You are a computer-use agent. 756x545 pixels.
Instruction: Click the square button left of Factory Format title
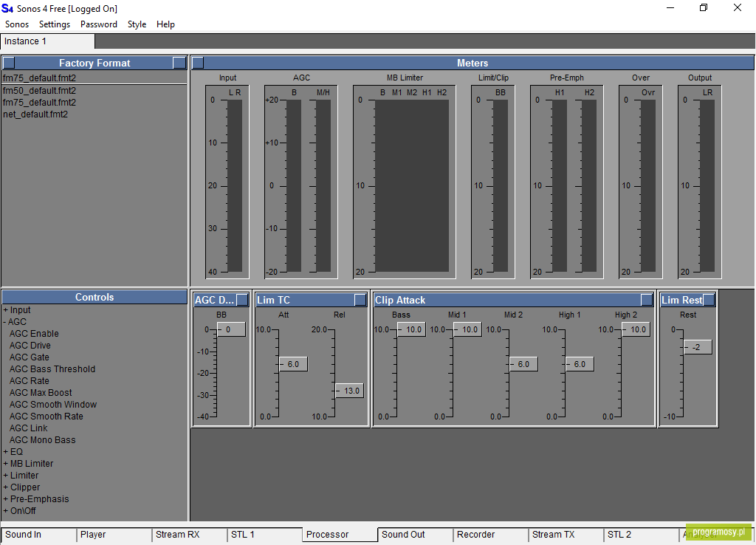tap(9, 63)
